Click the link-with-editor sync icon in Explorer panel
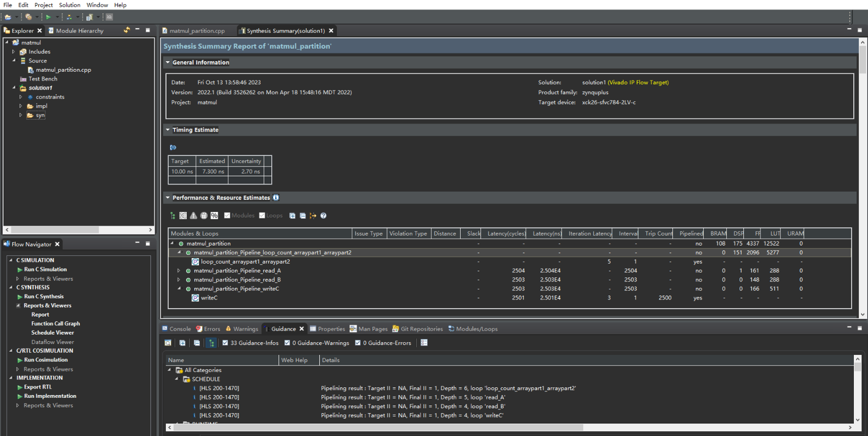The image size is (868, 436). click(x=127, y=30)
